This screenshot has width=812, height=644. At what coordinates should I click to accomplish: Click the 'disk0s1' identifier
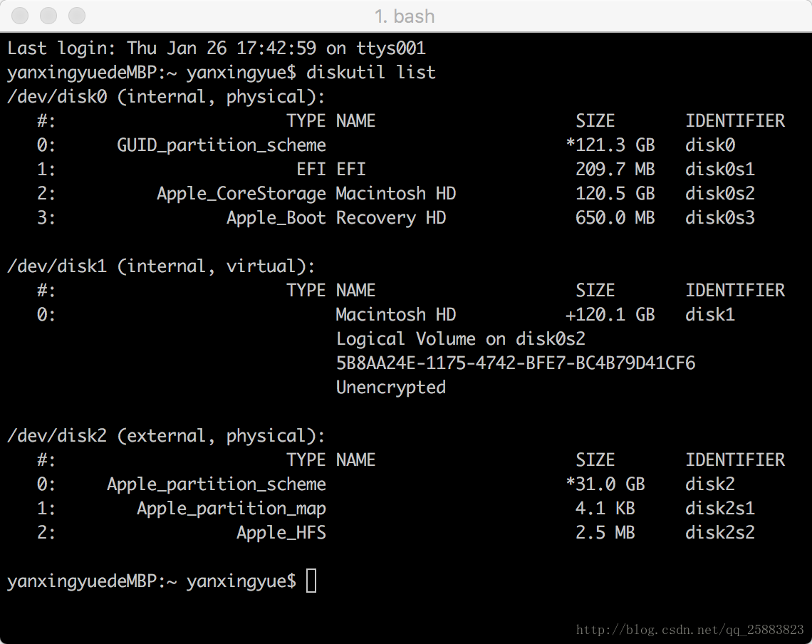tap(720, 170)
